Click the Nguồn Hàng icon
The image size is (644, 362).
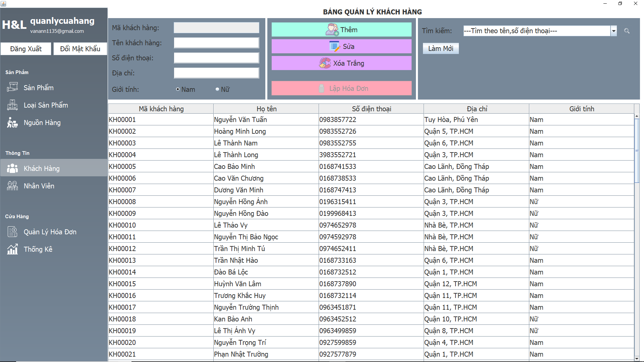point(12,122)
